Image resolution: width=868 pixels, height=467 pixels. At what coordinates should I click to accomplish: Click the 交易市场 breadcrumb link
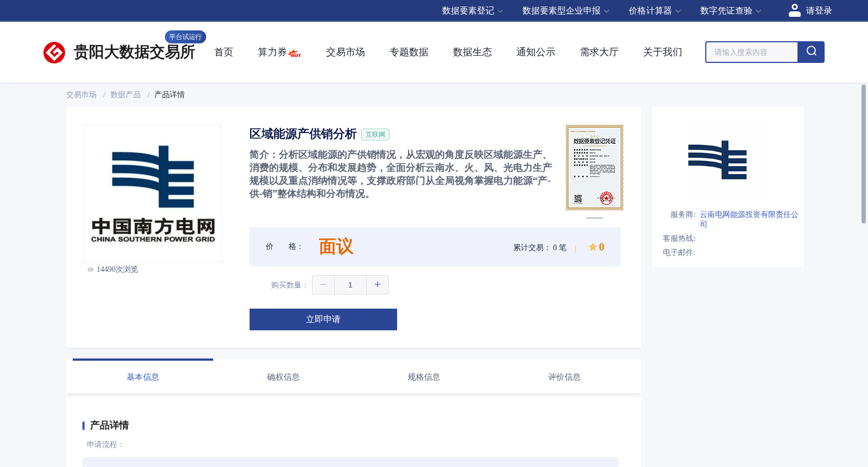pos(81,95)
